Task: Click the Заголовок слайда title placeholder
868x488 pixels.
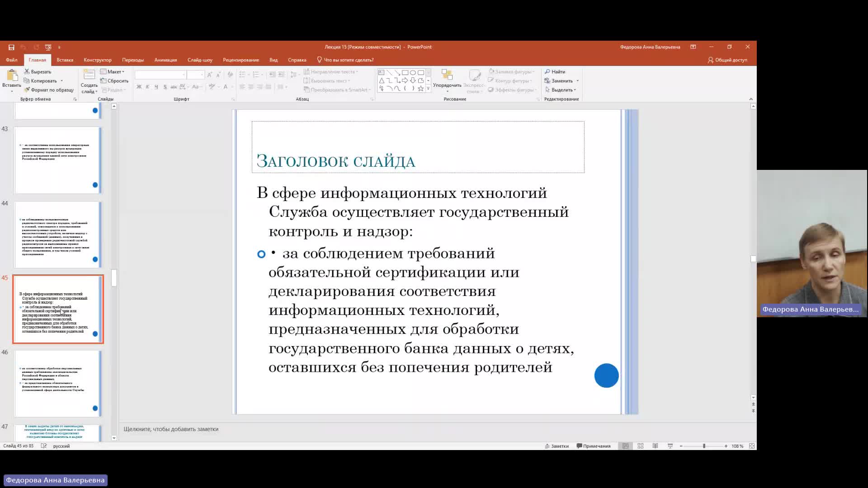Action: (x=418, y=147)
